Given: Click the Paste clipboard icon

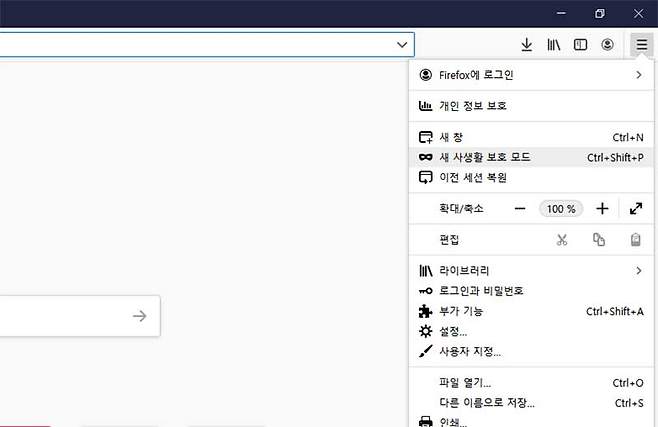Looking at the screenshot, I should pos(636,240).
